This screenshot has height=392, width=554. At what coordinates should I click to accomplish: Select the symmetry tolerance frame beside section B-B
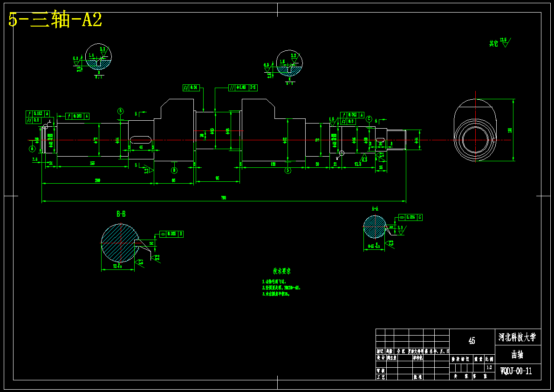click(x=171, y=234)
